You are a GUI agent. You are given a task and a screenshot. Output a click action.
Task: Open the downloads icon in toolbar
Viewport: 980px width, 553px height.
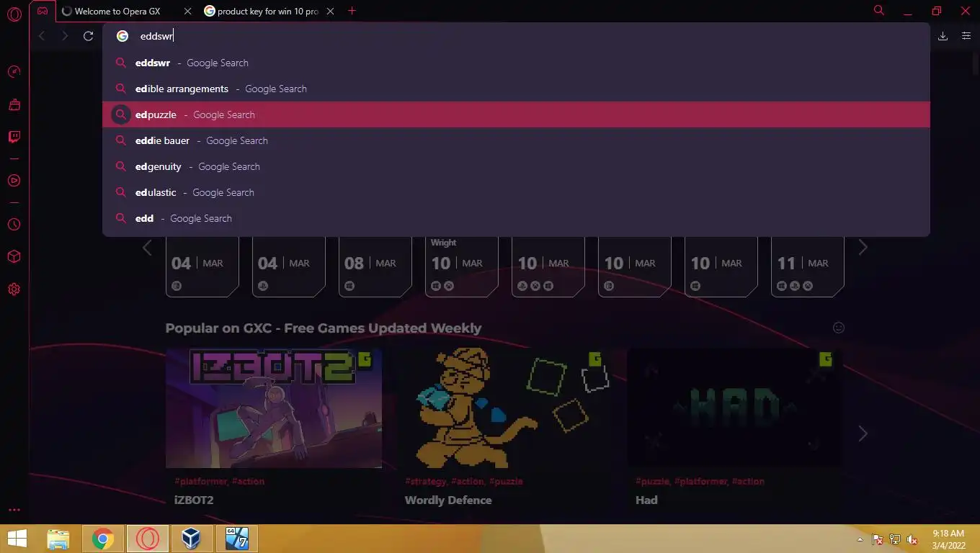[x=943, y=36]
